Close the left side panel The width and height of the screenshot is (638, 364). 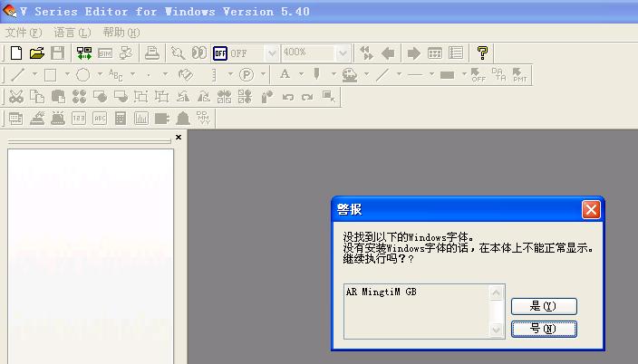179,138
